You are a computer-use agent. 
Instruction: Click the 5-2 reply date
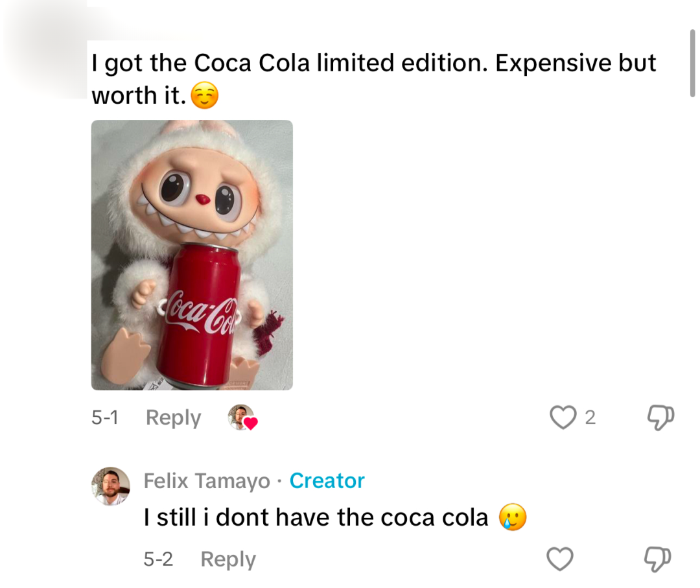pyautogui.click(x=158, y=559)
